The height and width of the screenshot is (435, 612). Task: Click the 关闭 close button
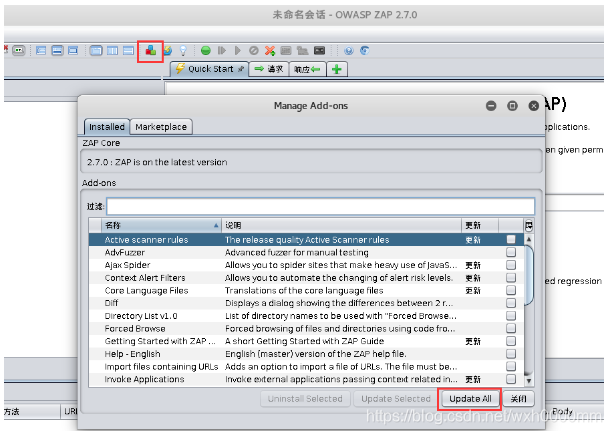518,399
